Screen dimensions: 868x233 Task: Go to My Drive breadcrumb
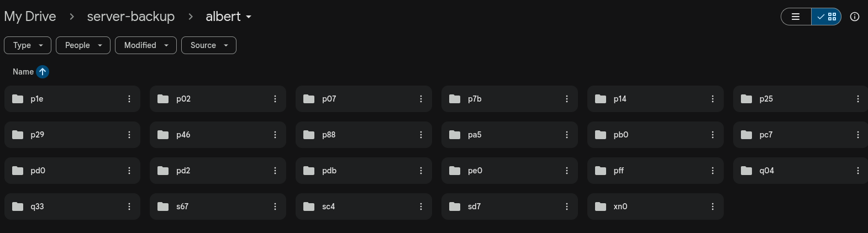pyautogui.click(x=30, y=17)
